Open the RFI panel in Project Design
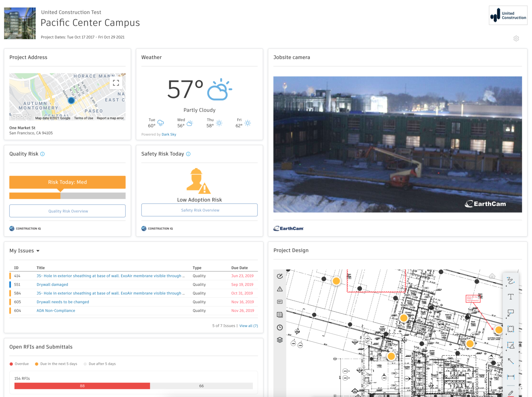Screen dimensions: 532x397 point(280,301)
